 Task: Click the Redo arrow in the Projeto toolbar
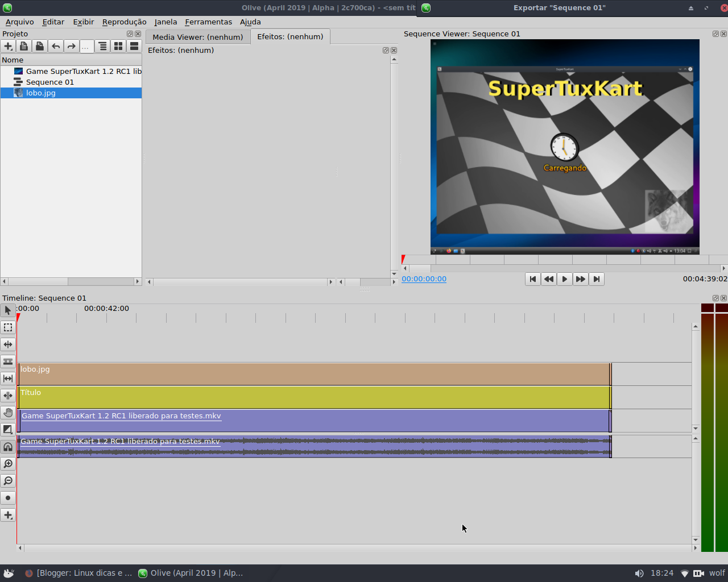[x=71, y=46]
